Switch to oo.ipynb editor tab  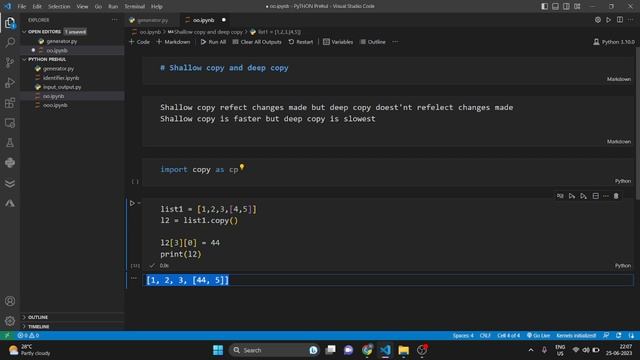click(x=203, y=20)
